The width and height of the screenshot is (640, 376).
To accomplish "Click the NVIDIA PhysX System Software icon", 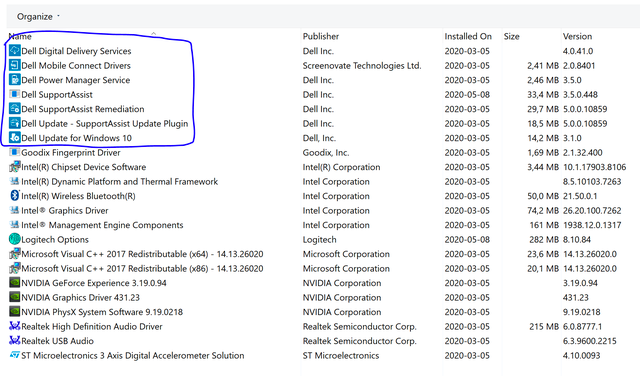I will 14,311.
